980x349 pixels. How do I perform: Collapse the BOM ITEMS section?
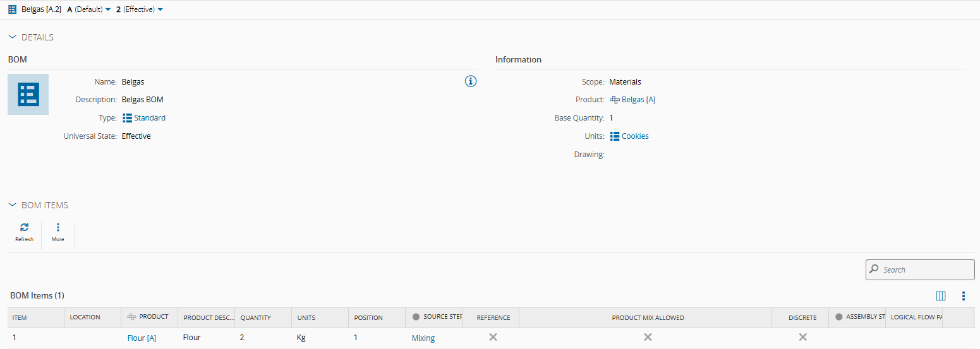(12, 205)
